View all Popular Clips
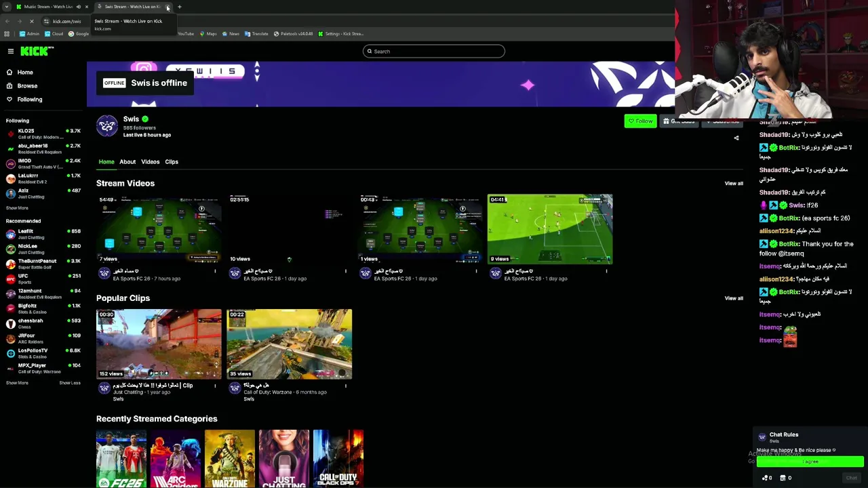 734,298
